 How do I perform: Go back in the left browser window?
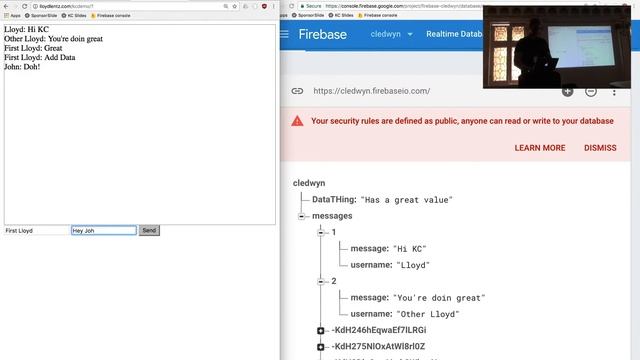click(x=6, y=7)
